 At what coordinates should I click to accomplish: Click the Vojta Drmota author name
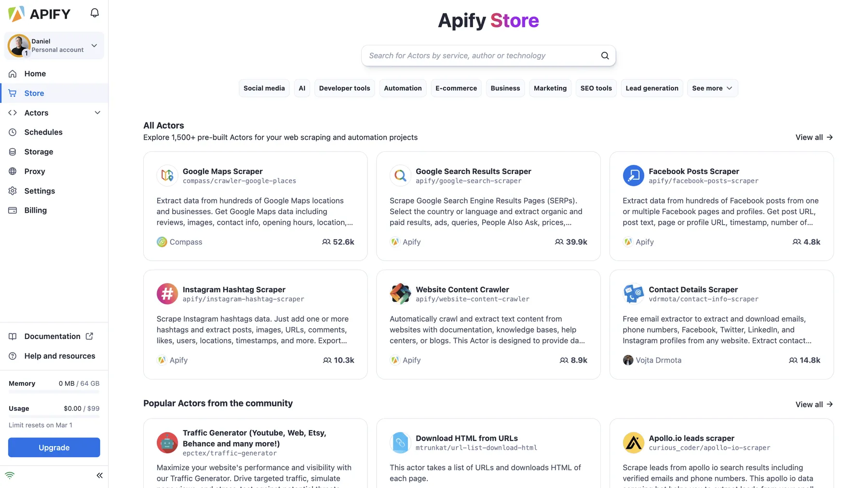(x=658, y=360)
